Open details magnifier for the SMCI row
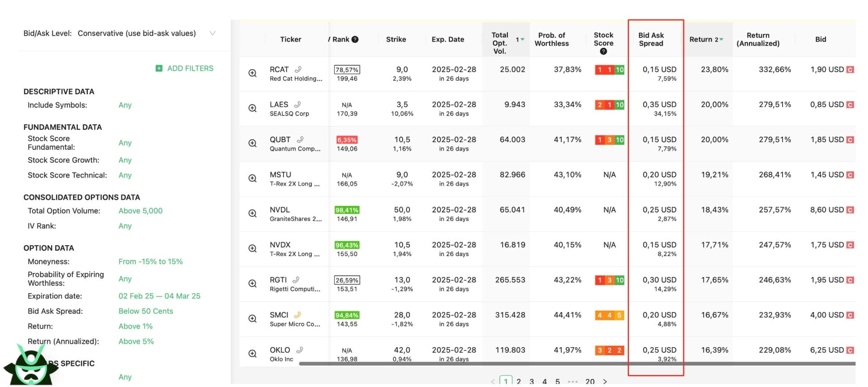Image resolution: width=868 pixels, height=387 pixels. pyautogui.click(x=252, y=318)
